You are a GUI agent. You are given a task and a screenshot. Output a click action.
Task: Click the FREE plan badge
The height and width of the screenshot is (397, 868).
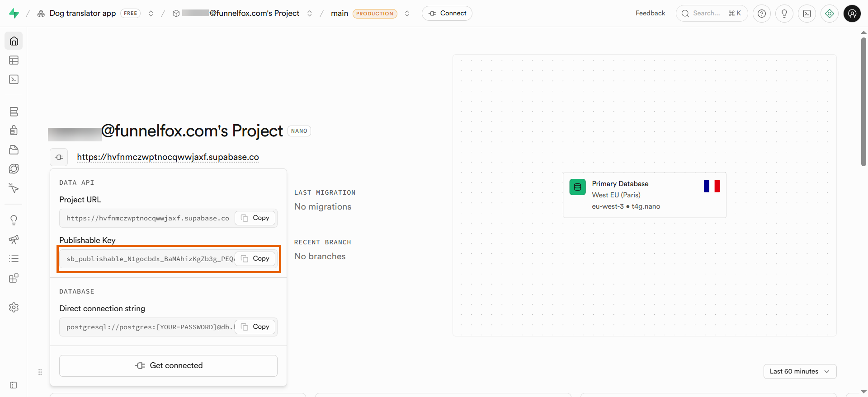click(131, 14)
